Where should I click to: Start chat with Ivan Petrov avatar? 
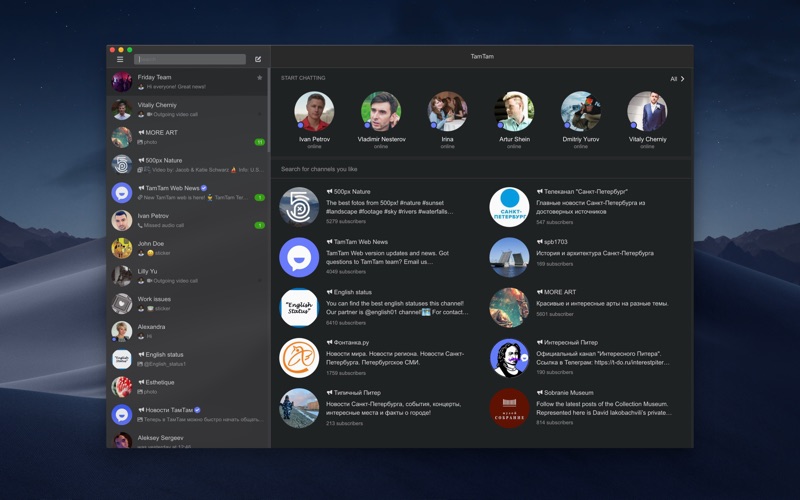tap(314, 112)
